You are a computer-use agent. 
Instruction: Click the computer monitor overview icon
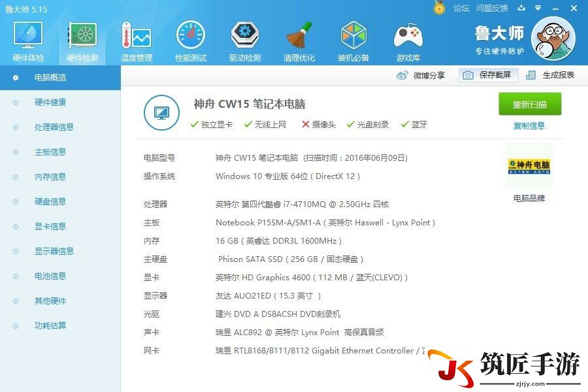[161, 112]
